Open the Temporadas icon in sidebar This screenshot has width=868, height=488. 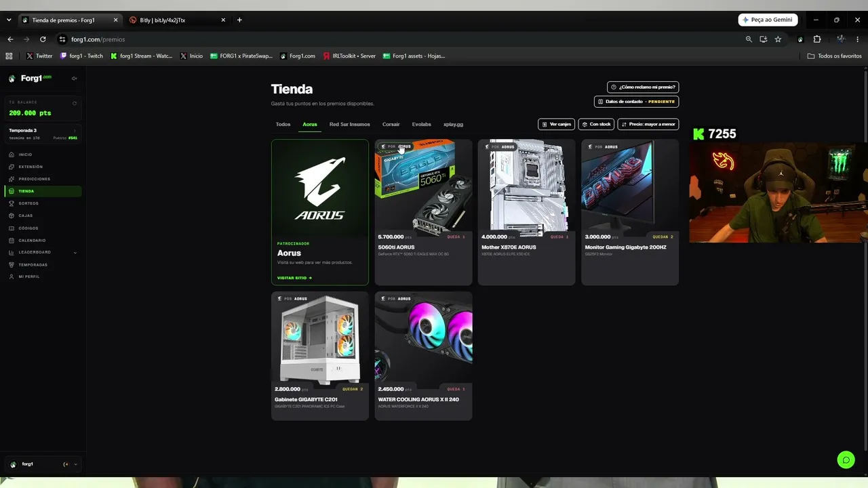[x=12, y=264]
